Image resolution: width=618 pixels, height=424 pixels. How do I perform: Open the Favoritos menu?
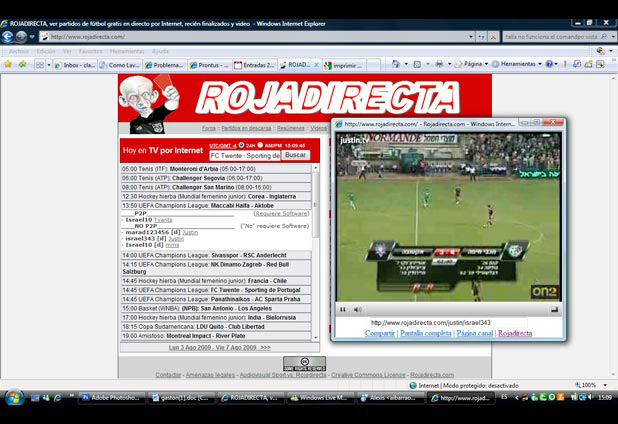click(90, 51)
